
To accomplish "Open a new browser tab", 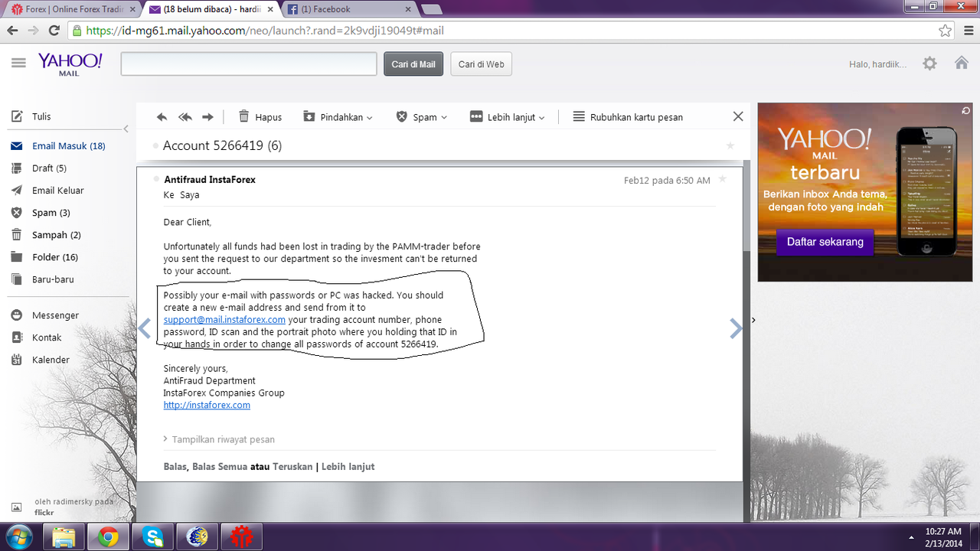I will coord(432,9).
